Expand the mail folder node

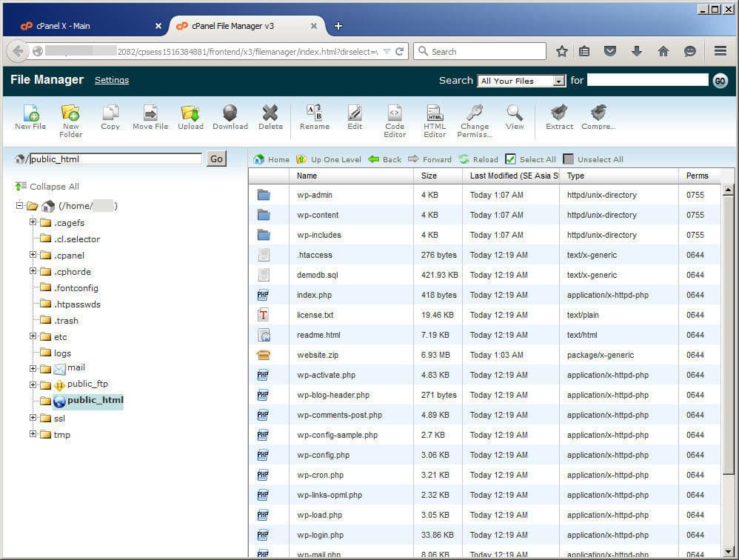pyautogui.click(x=33, y=368)
